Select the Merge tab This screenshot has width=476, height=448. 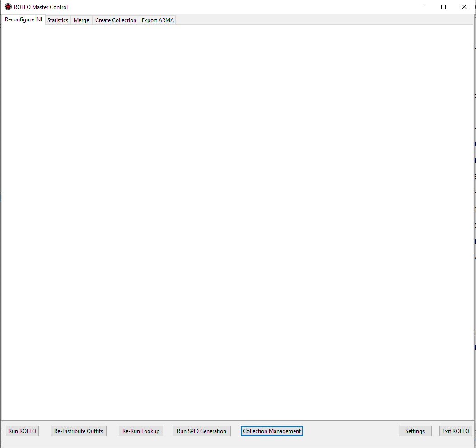coord(81,20)
